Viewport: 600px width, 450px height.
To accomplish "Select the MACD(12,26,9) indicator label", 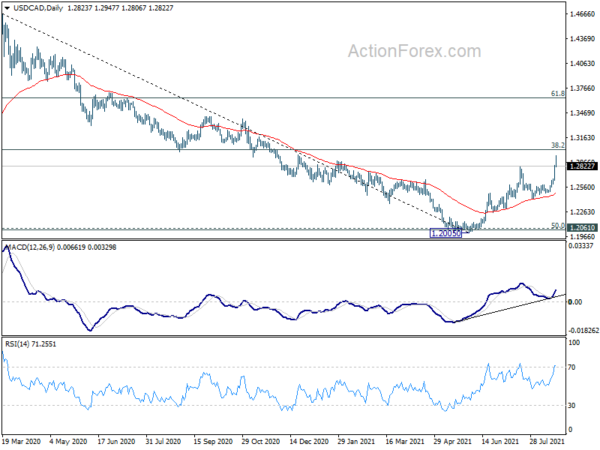I will click(x=31, y=247).
